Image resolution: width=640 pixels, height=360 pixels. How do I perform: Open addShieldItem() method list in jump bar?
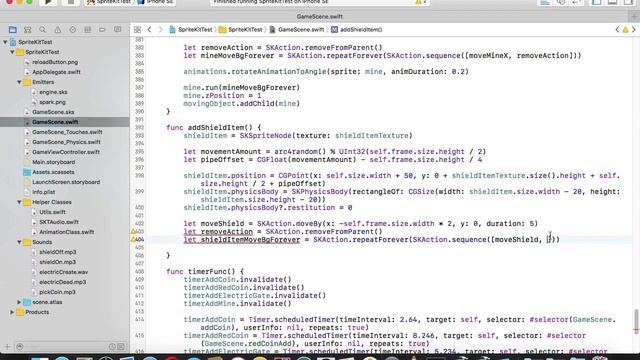point(357,30)
